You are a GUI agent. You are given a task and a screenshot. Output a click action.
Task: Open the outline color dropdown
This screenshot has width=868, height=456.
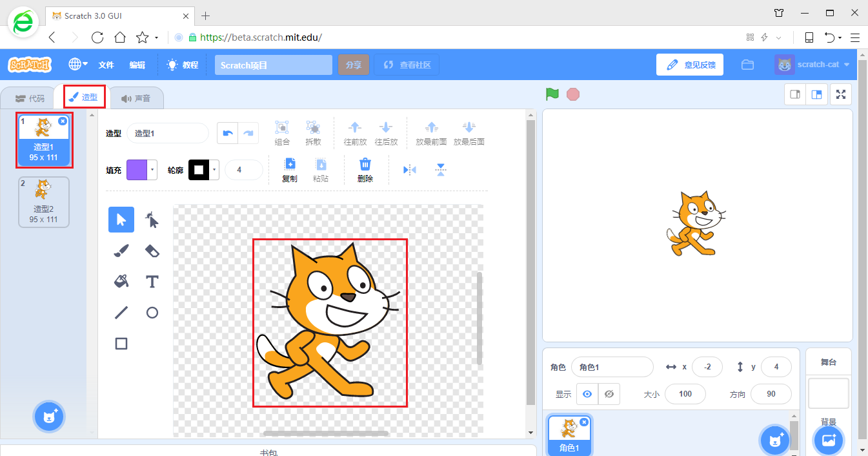click(204, 170)
